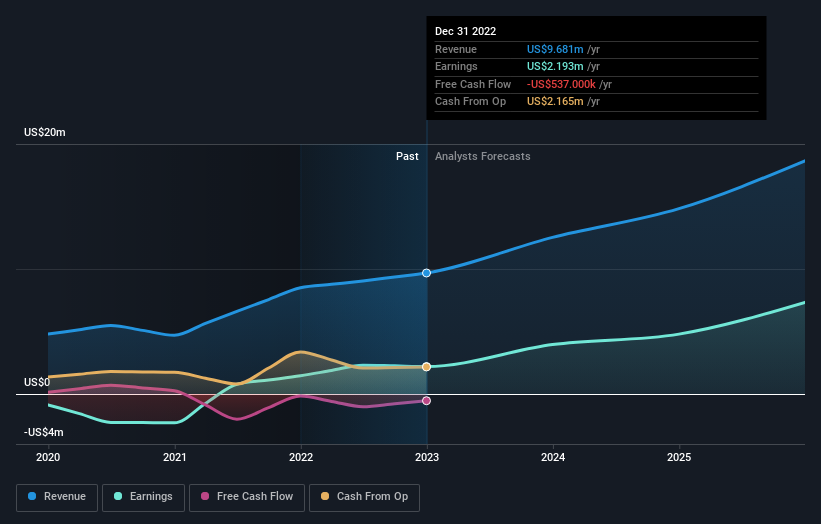Toggle the Revenue legend series
Screen dimensions: 821x524
click(57, 497)
